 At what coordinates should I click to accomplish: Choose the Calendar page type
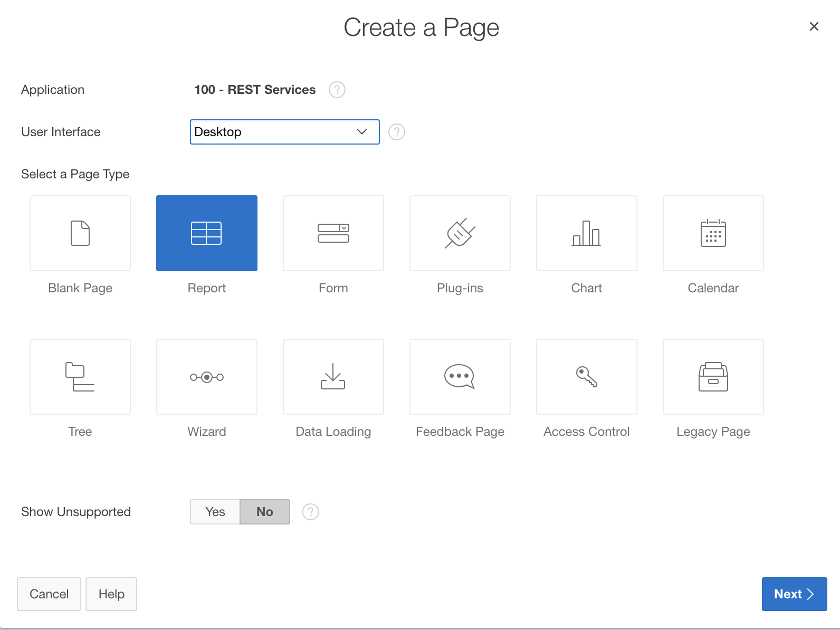[x=713, y=233]
